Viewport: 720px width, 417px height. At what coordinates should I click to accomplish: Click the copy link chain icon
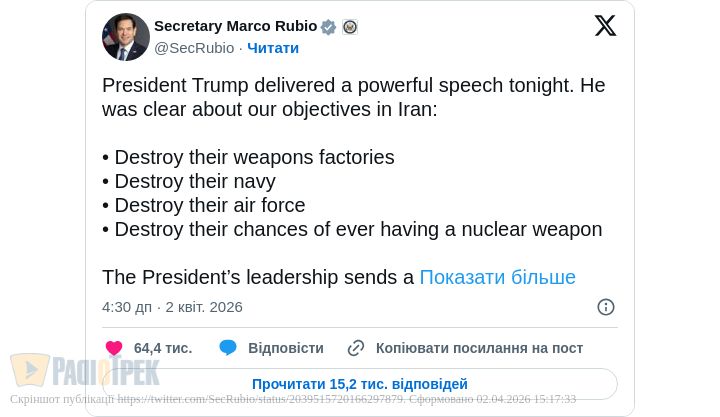pyautogui.click(x=356, y=348)
